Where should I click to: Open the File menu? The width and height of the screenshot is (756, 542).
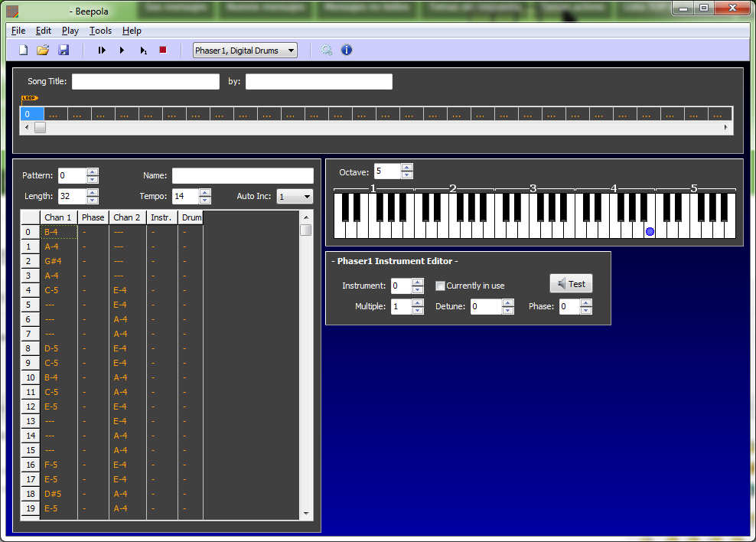pyautogui.click(x=18, y=31)
